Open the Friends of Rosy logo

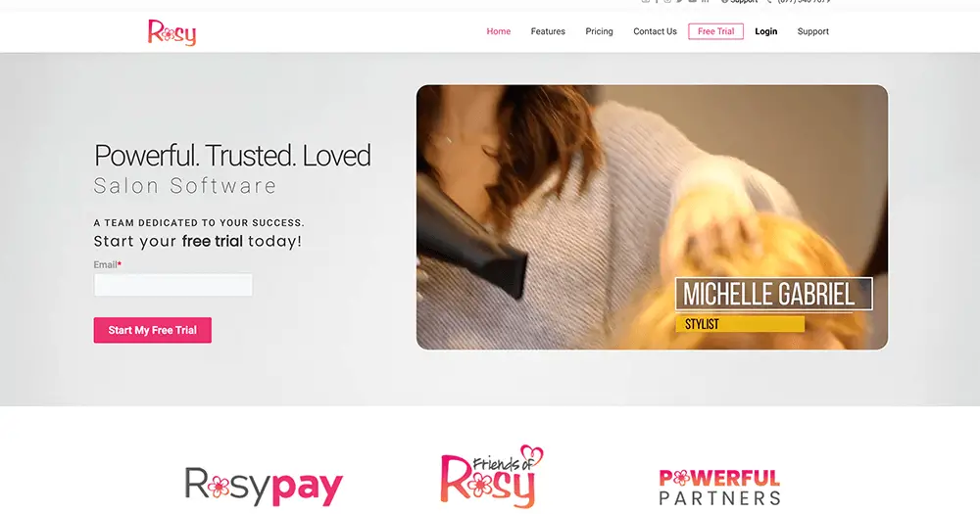tap(492, 477)
